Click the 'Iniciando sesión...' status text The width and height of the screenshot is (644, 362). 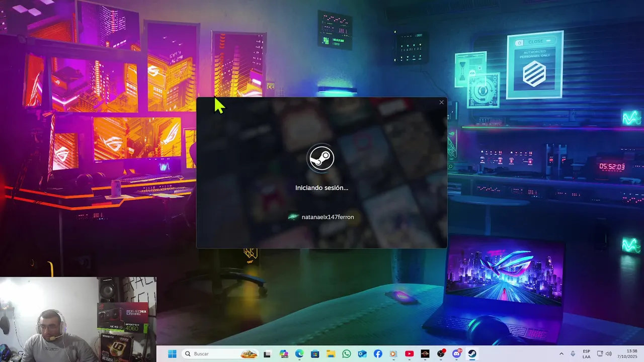321,188
